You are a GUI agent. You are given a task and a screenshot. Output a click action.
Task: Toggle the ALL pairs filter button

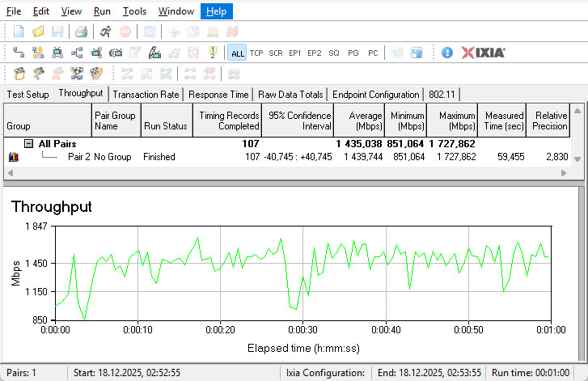(237, 53)
